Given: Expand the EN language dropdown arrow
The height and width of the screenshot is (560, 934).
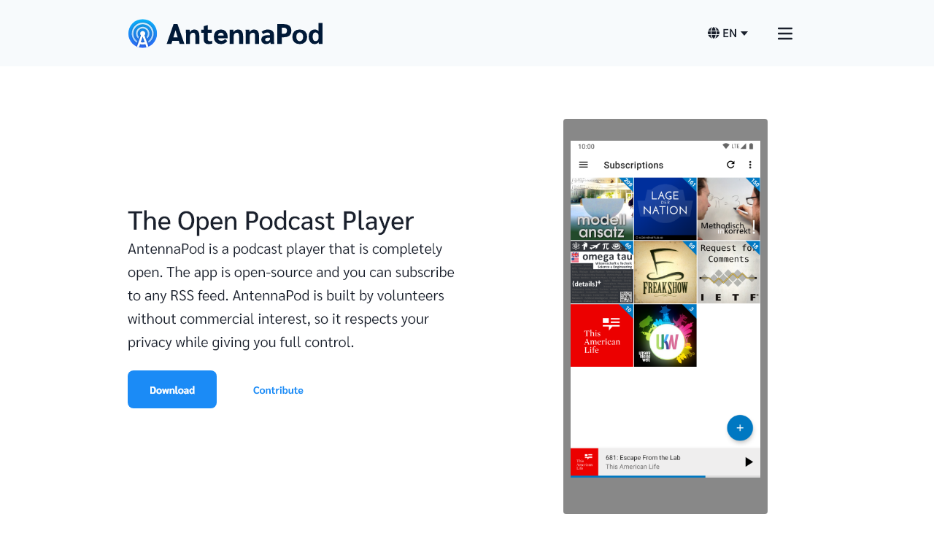Looking at the screenshot, I should point(744,33).
